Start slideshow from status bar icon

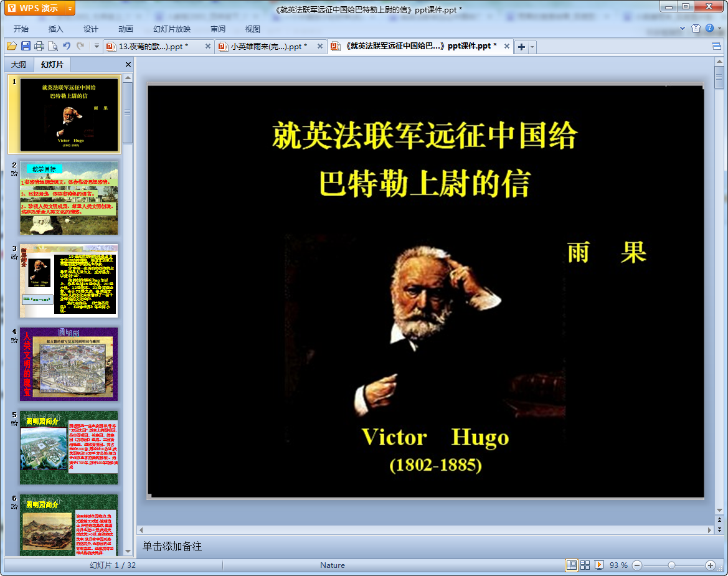599,565
